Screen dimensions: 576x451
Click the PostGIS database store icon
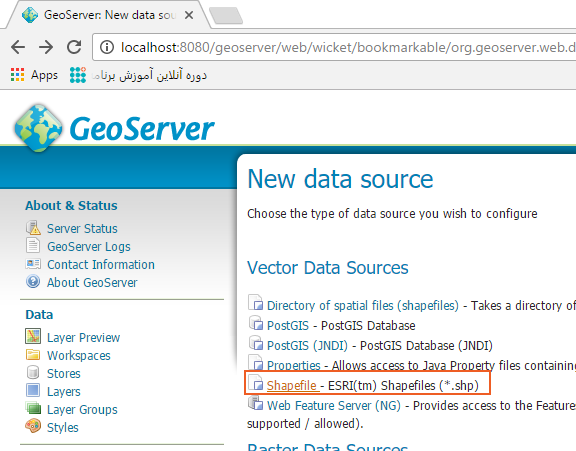(256, 323)
